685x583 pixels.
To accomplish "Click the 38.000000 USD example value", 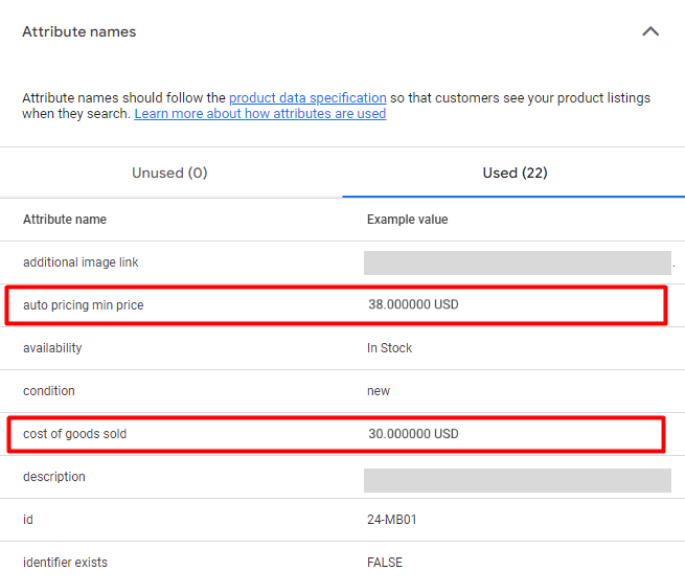I will (413, 304).
